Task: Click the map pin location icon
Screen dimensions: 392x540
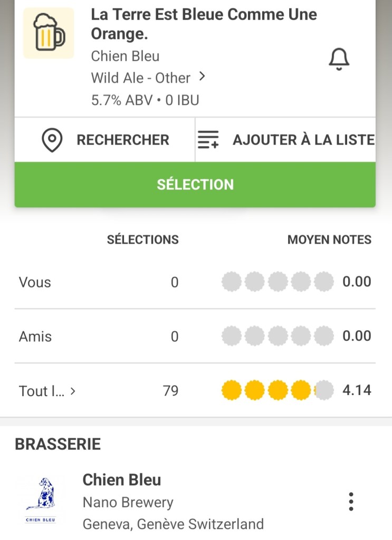Action: (x=52, y=140)
